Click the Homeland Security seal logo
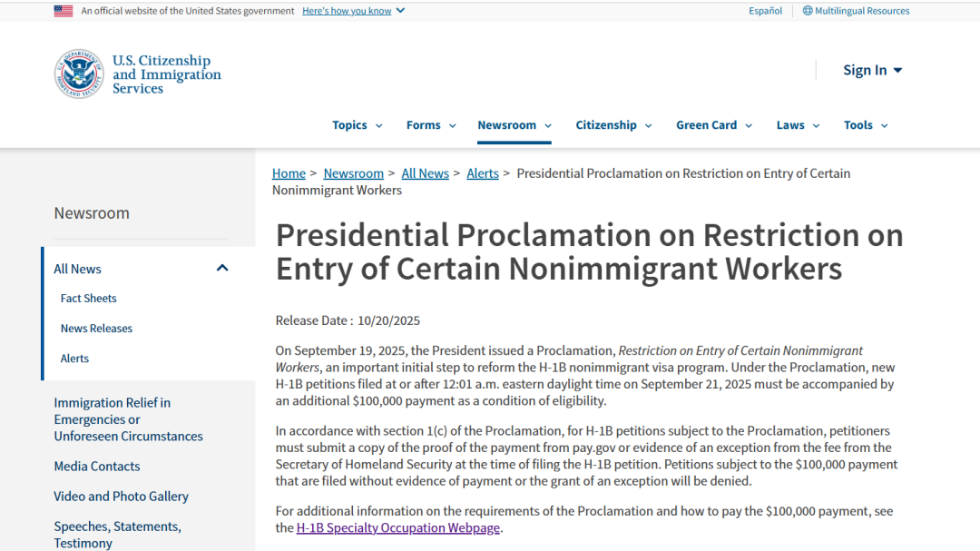The image size is (980, 551). click(79, 74)
